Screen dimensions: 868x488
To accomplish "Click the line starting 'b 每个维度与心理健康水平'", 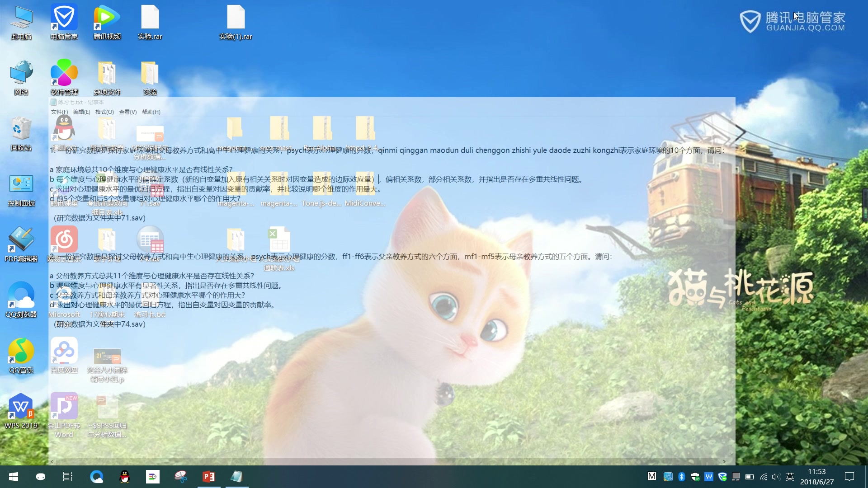I will [x=316, y=179].
